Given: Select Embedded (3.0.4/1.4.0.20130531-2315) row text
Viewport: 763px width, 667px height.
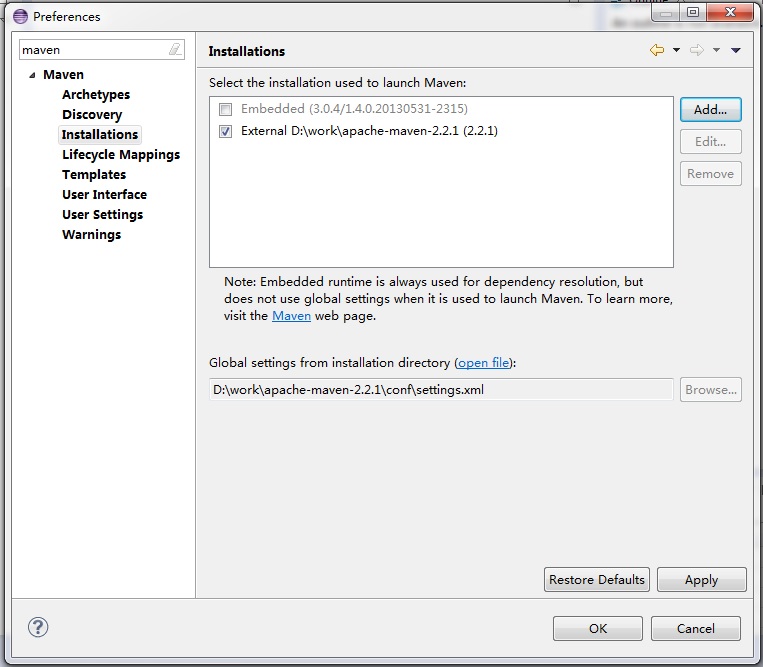Looking at the screenshot, I should tap(354, 108).
